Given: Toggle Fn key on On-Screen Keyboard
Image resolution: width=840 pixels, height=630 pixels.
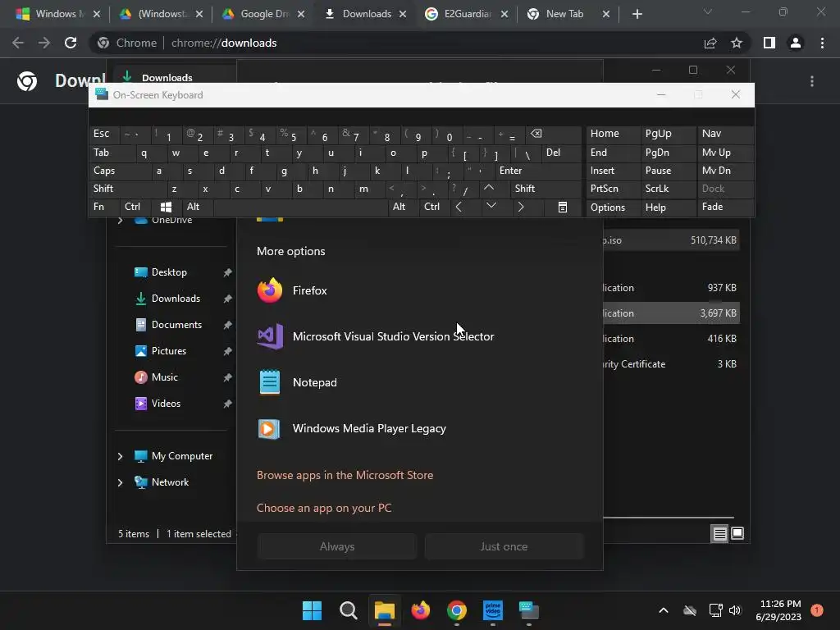Looking at the screenshot, I should [x=104, y=207].
